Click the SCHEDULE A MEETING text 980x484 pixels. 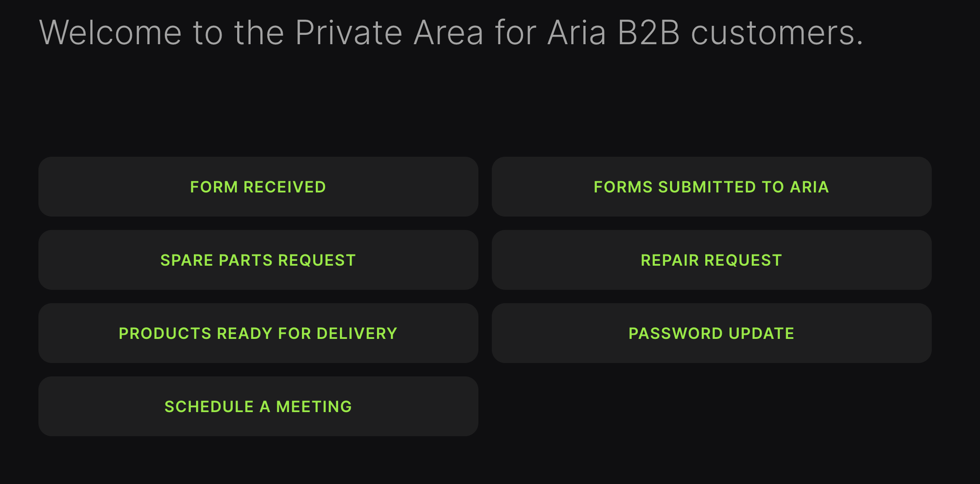coord(258,407)
